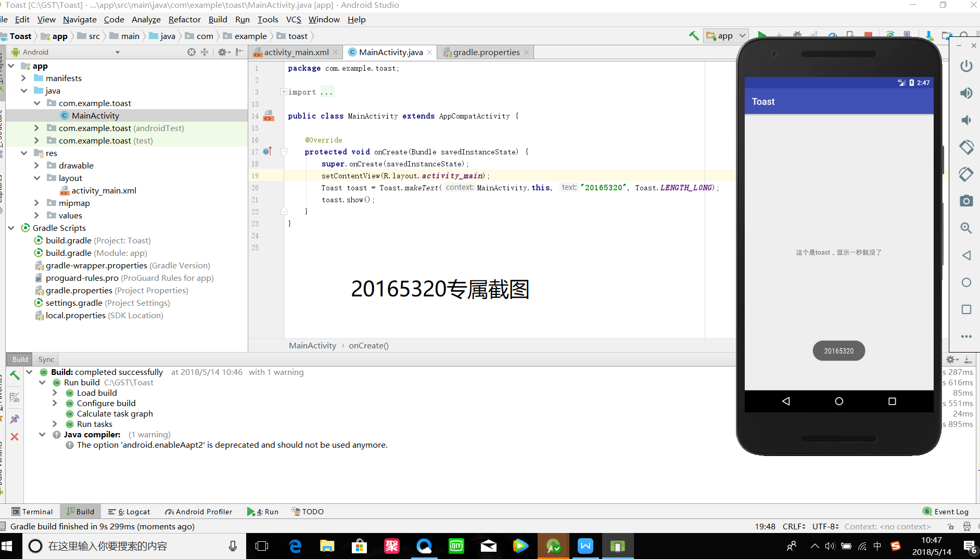The width and height of the screenshot is (980, 559).
Task: Open the VCS menu
Action: 294,19
